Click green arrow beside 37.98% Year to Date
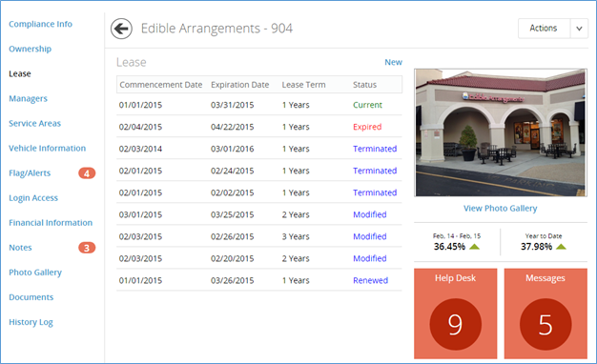 561,247
